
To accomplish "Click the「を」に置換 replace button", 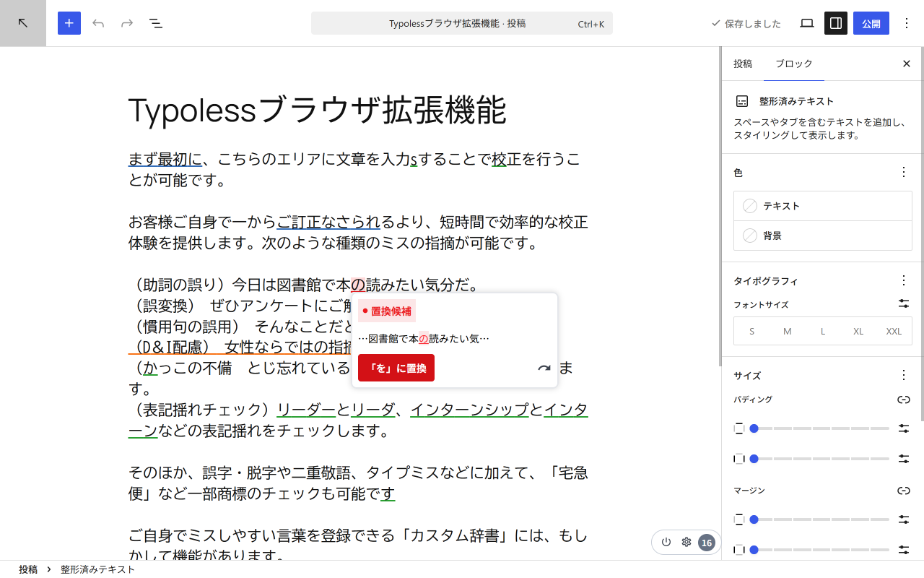I will tap(396, 368).
